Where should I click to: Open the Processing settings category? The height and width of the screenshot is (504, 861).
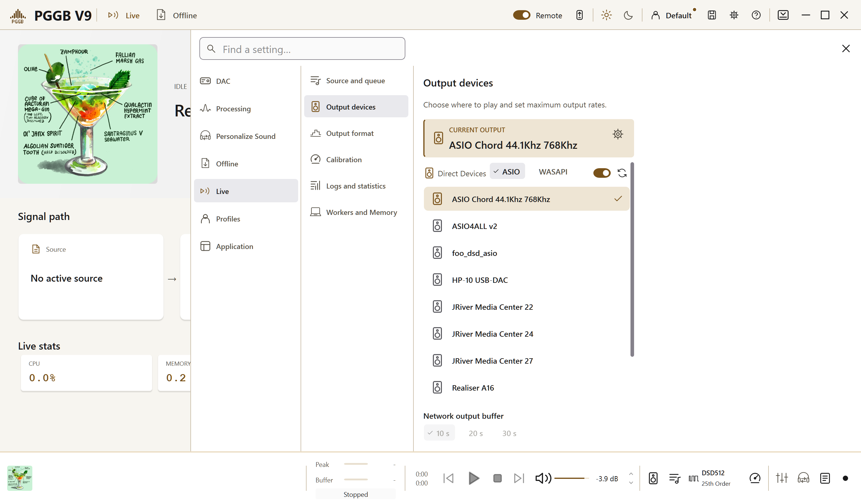246,109
